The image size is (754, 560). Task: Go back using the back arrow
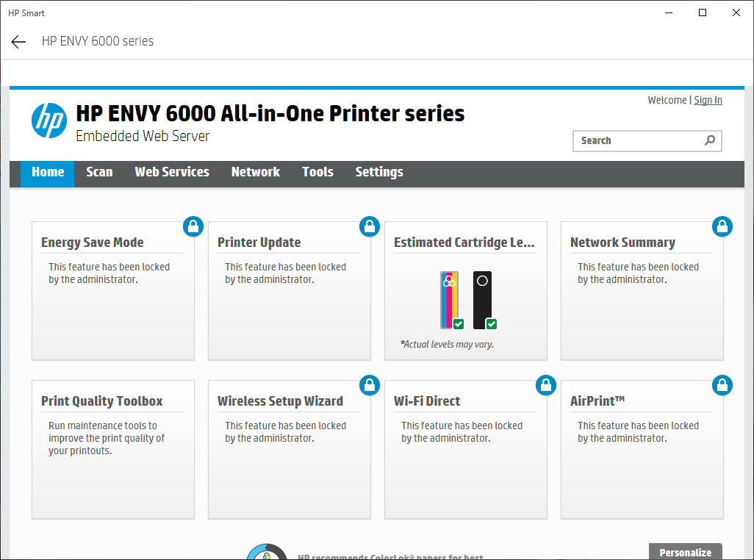[x=18, y=42]
